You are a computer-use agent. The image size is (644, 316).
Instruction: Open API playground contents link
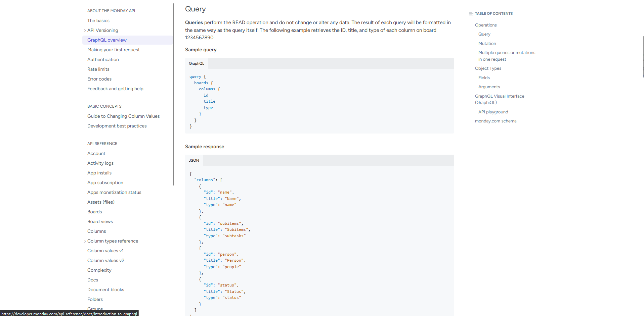493,112
